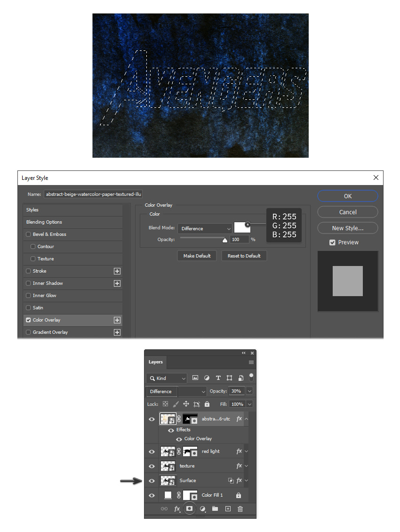Filter layers by type layer icon
The image size is (400, 532).
[x=218, y=378]
